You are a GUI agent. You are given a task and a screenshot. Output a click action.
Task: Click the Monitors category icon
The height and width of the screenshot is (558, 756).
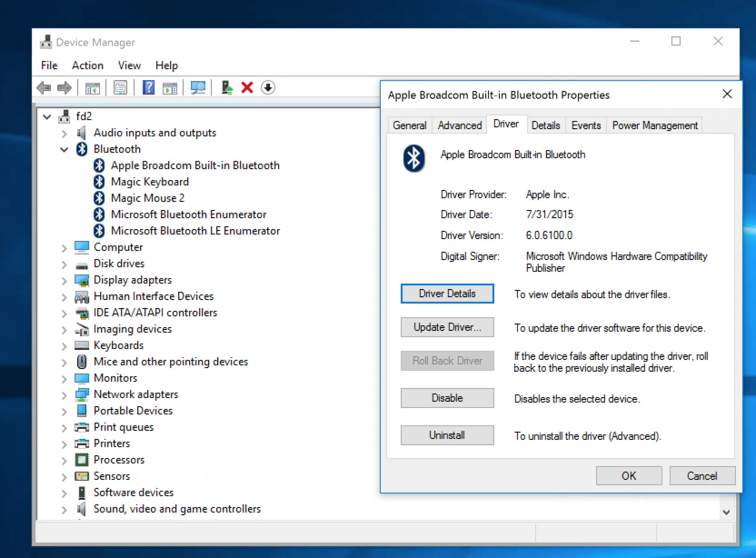pyautogui.click(x=82, y=378)
